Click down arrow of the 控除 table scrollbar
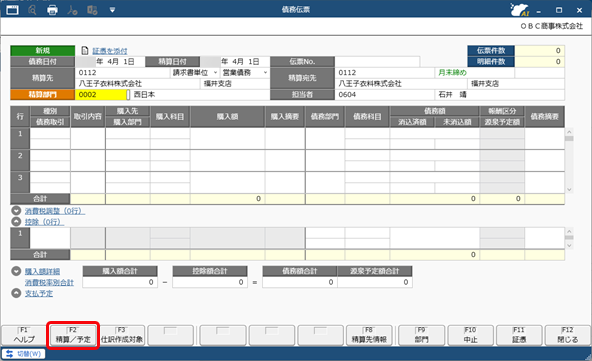The image size is (592, 361). click(x=569, y=245)
